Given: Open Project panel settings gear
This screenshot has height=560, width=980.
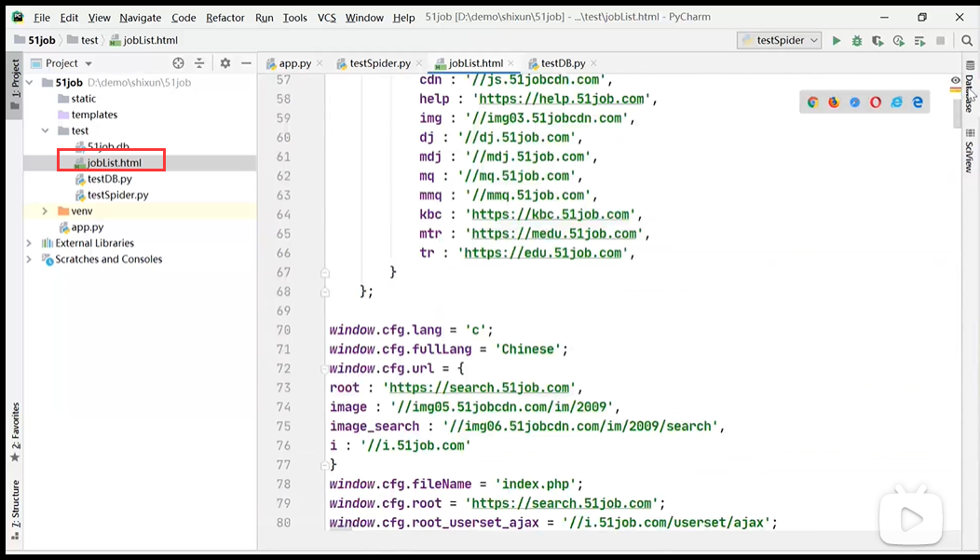Looking at the screenshot, I should [x=225, y=63].
